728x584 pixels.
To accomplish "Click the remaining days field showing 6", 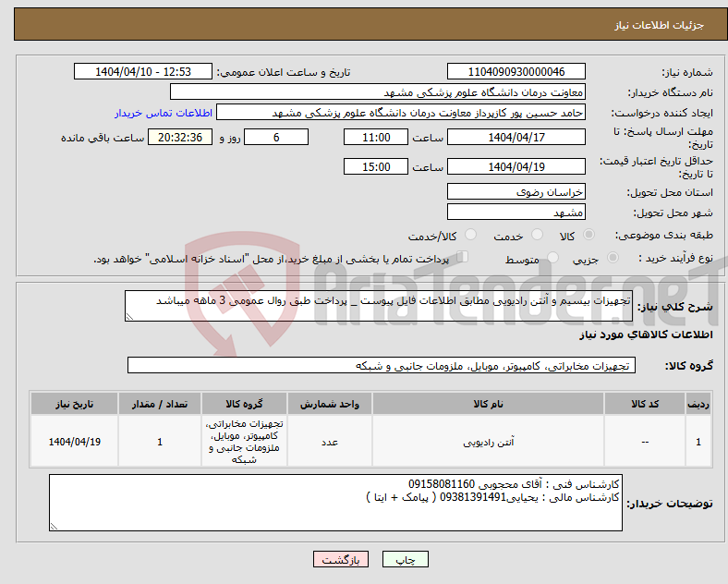I will coord(276,137).
